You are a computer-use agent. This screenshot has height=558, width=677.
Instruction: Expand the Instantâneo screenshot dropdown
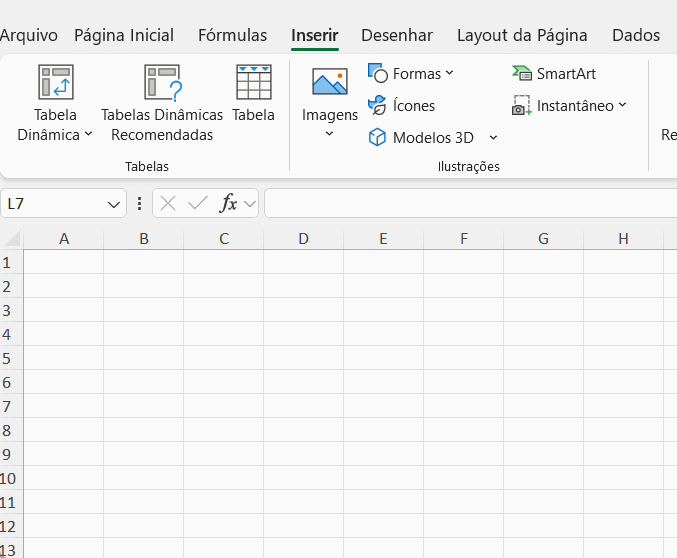622,105
